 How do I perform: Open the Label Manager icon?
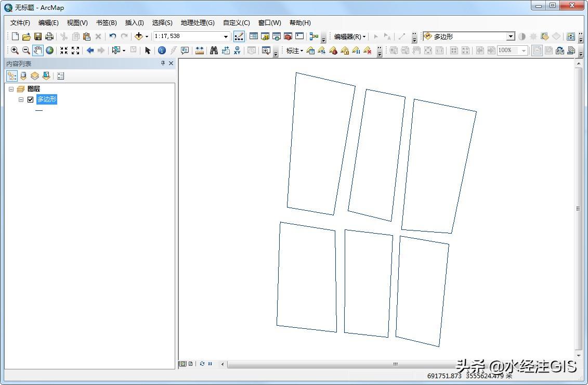(310, 50)
